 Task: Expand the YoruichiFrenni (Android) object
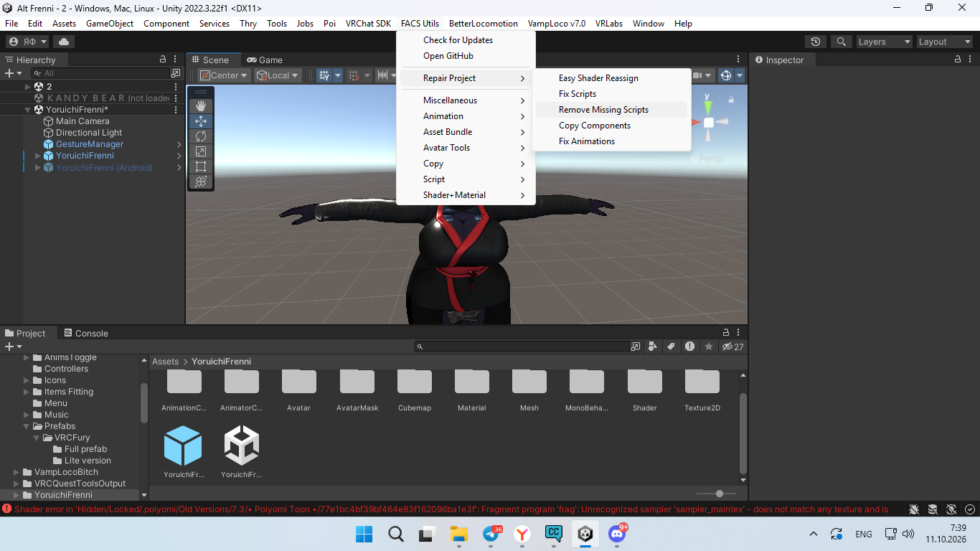tap(38, 168)
